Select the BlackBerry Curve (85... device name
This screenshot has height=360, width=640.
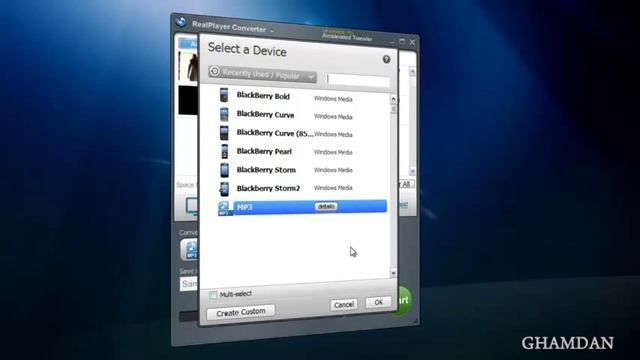tap(275, 133)
